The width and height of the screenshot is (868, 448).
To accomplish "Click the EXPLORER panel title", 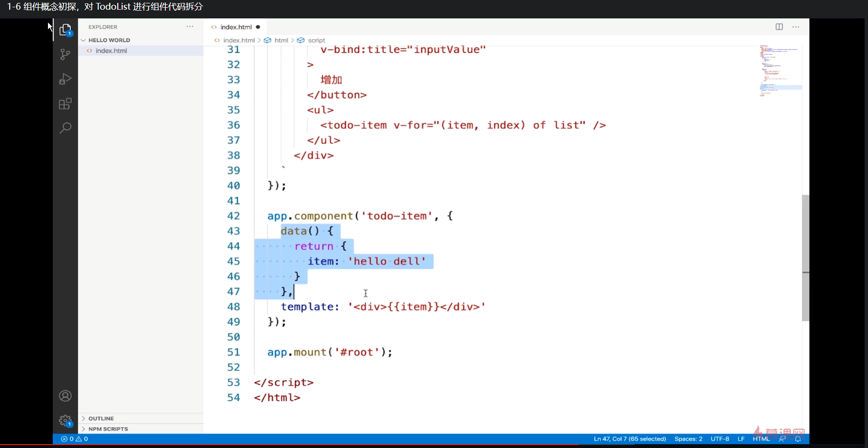I will [x=103, y=27].
